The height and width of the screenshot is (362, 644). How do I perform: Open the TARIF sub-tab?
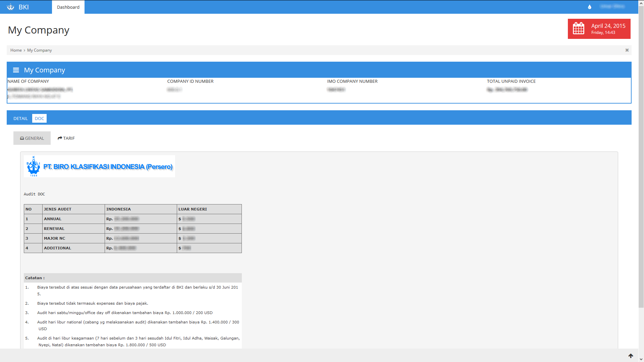click(66, 138)
